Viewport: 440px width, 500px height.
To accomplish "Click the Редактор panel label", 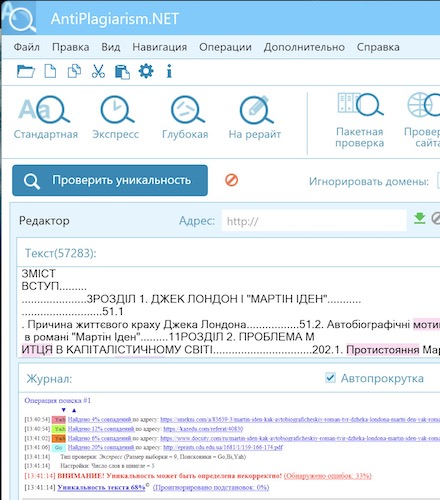I will [44, 220].
